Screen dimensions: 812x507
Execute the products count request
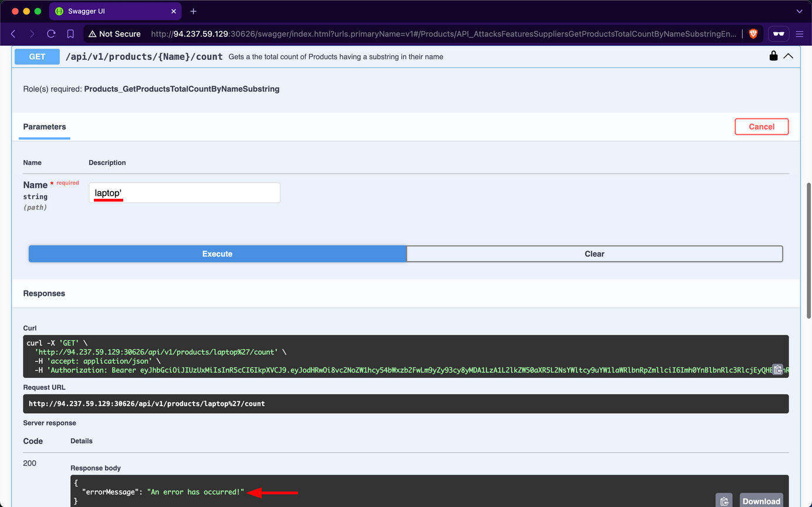point(217,253)
